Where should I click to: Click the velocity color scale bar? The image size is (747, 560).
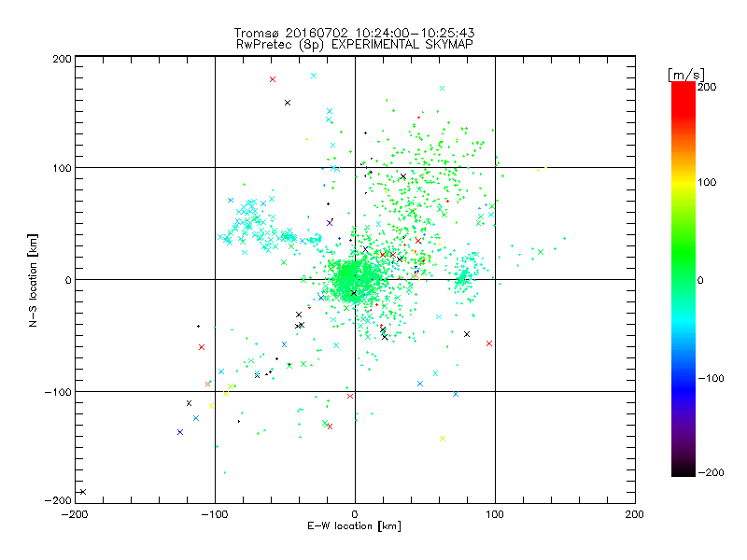[x=684, y=279]
